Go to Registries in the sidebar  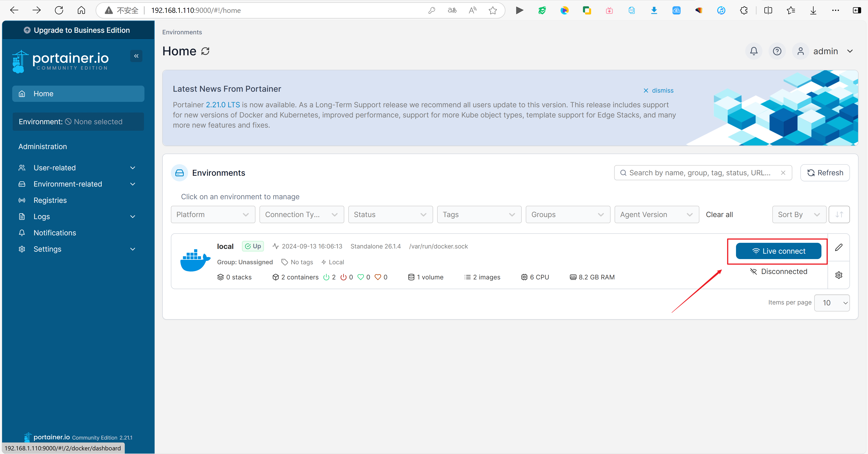50,200
